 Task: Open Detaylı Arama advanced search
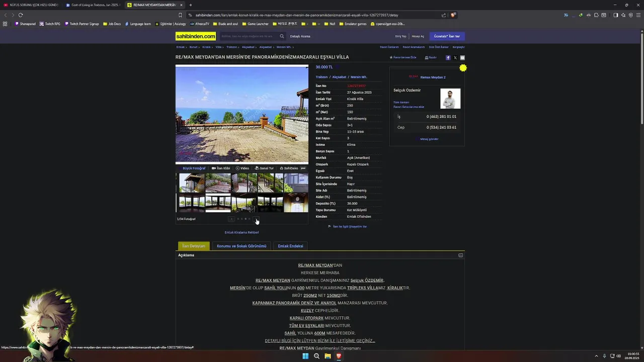[300, 36]
